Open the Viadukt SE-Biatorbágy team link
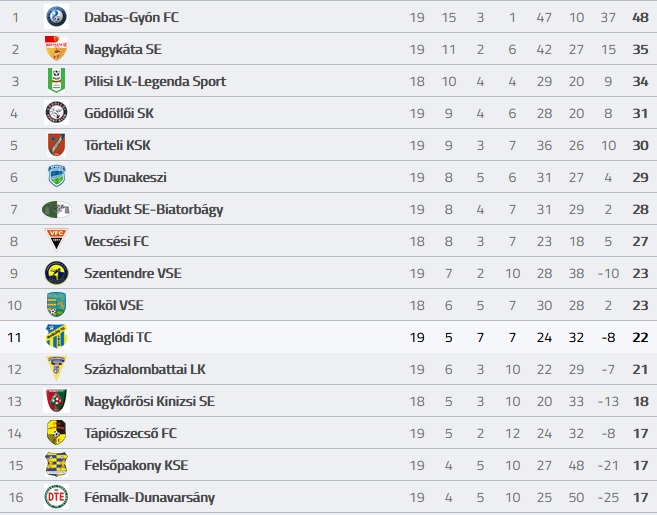This screenshot has height=515, width=657. [x=153, y=209]
